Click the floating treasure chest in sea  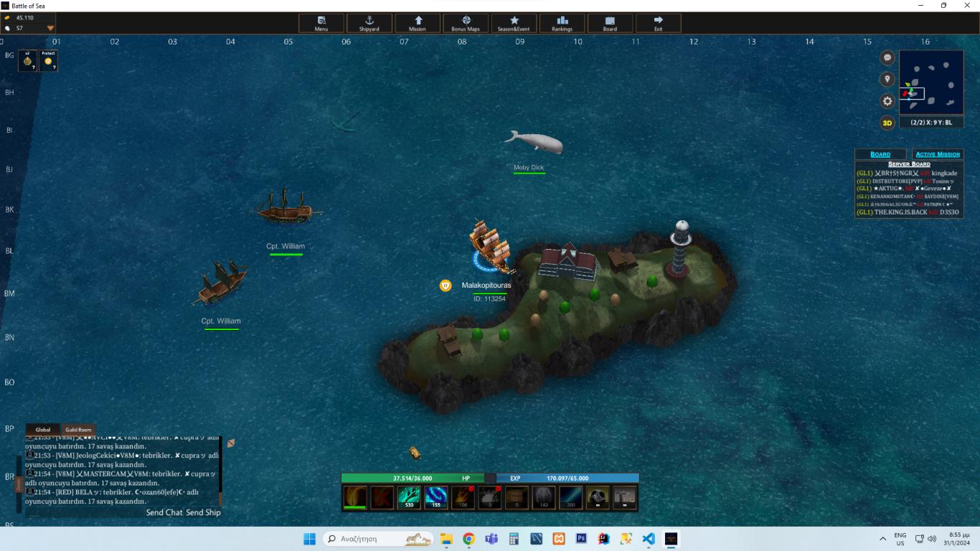point(415,453)
